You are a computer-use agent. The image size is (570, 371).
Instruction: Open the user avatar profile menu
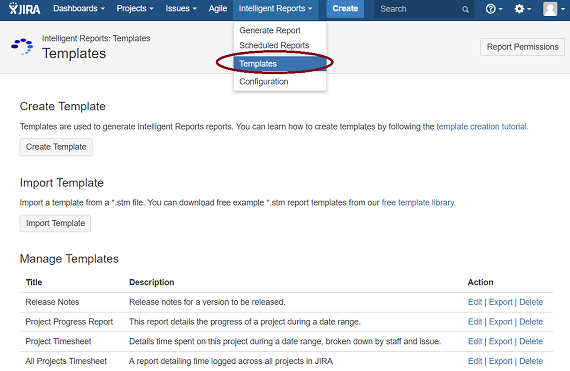tap(553, 9)
